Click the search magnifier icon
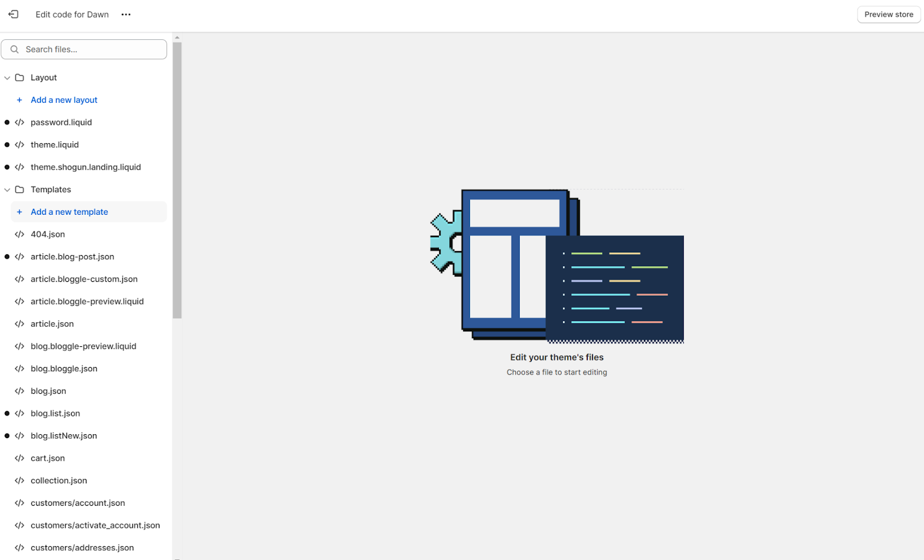This screenshot has height=560, width=924. 14,50
